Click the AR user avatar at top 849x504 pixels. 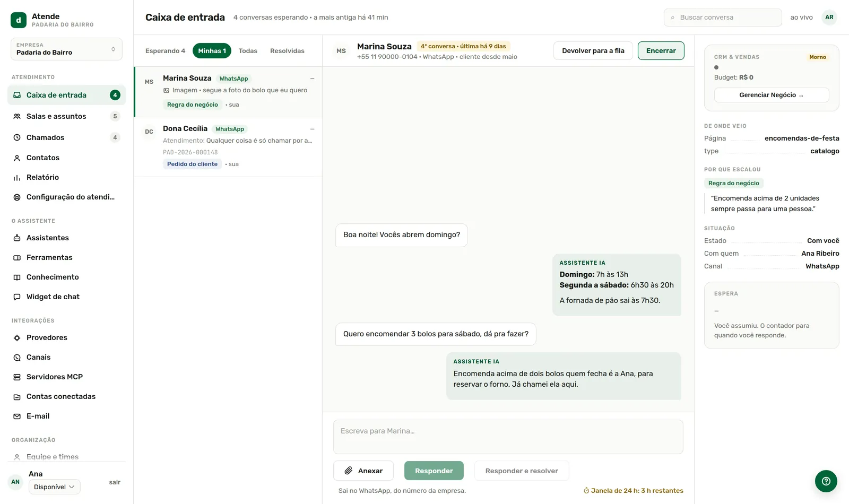click(829, 18)
